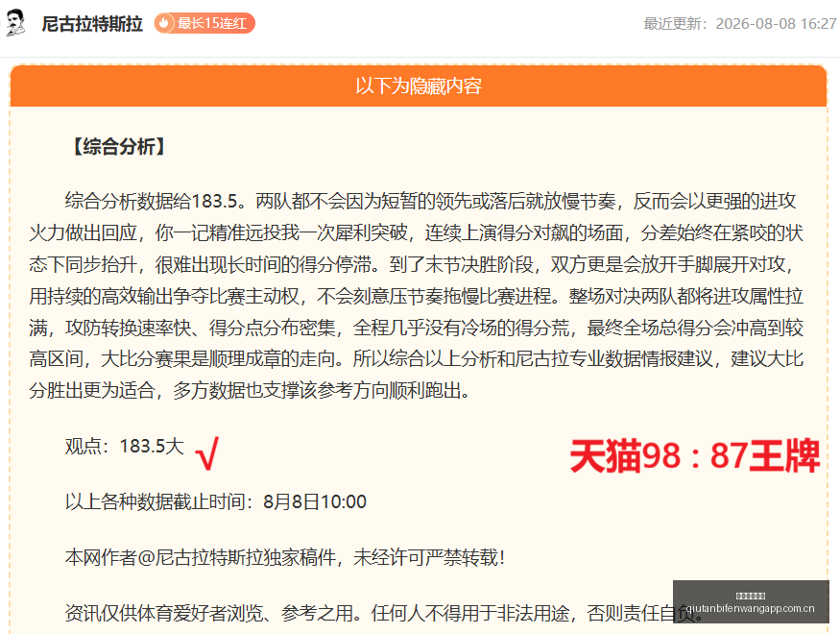Select the disclaimer line 资讯仅供体育爱好者浏览
The image size is (840, 634).
pyautogui.click(x=384, y=613)
